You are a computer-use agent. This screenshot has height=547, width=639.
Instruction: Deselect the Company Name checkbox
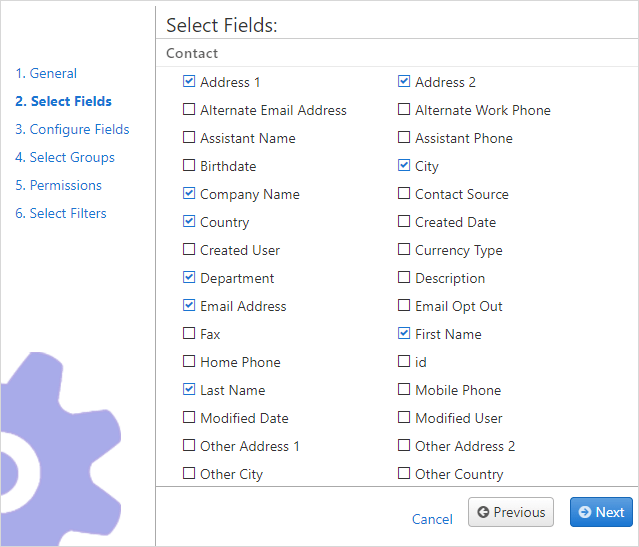click(x=189, y=193)
